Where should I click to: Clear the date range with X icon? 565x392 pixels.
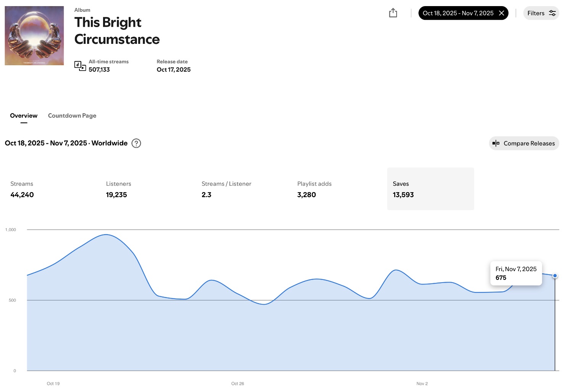[502, 13]
